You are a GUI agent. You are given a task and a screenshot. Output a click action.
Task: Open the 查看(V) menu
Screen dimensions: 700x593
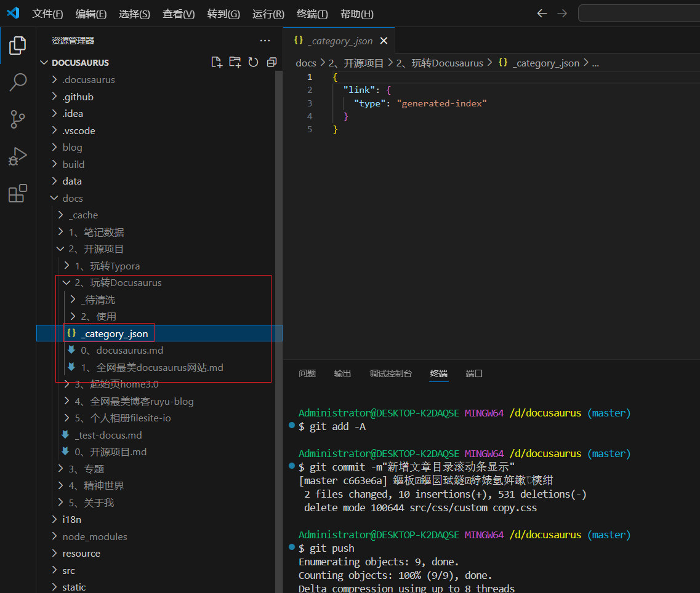(x=179, y=14)
